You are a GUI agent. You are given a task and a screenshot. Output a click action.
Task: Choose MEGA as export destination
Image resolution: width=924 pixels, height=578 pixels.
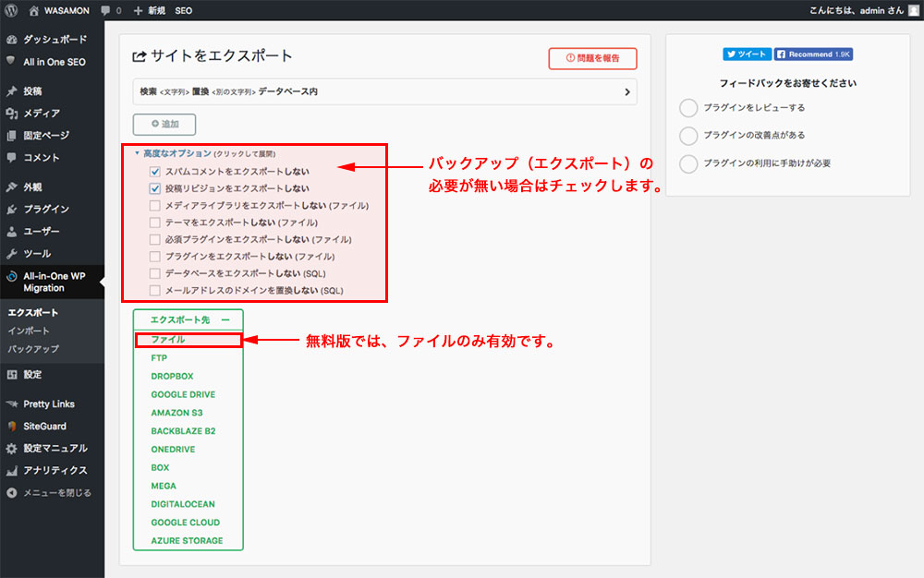[x=164, y=486]
